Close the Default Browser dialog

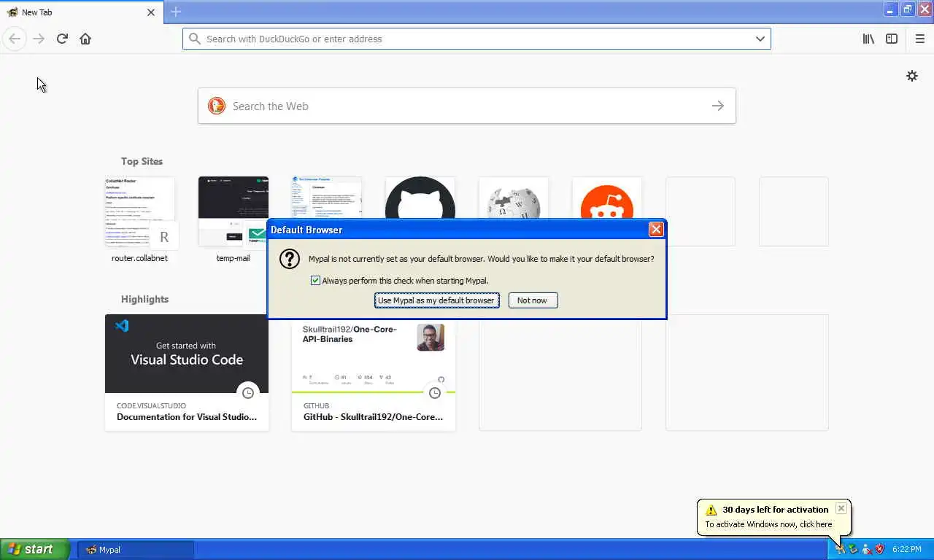click(x=656, y=230)
